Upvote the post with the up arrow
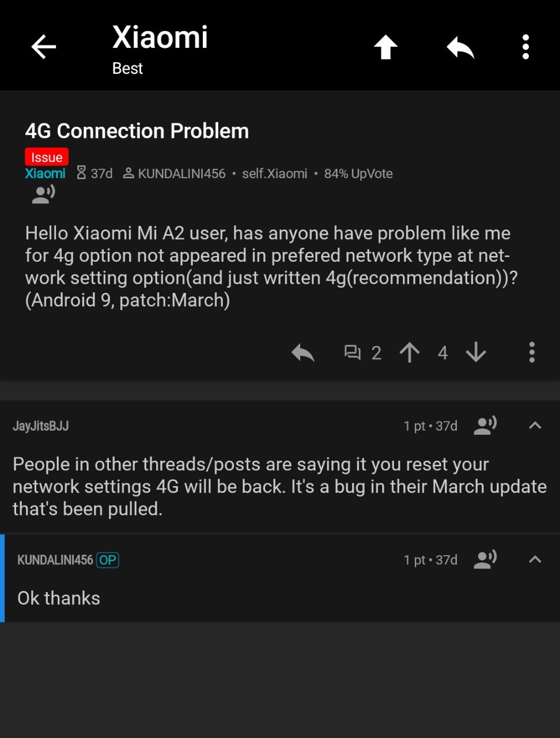Screen dimensions: 560x738 pos(410,352)
